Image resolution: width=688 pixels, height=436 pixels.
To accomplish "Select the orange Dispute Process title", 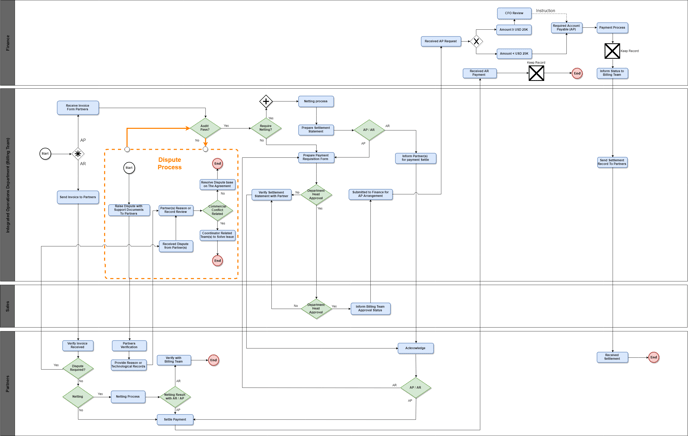I will [170, 163].
